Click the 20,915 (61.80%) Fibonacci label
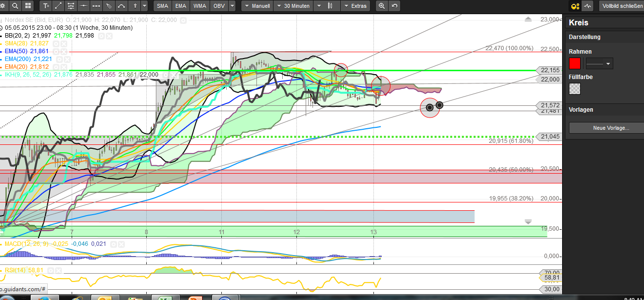Image resolution: width=644 pixels, height=300 pixels. pos(511,140)
